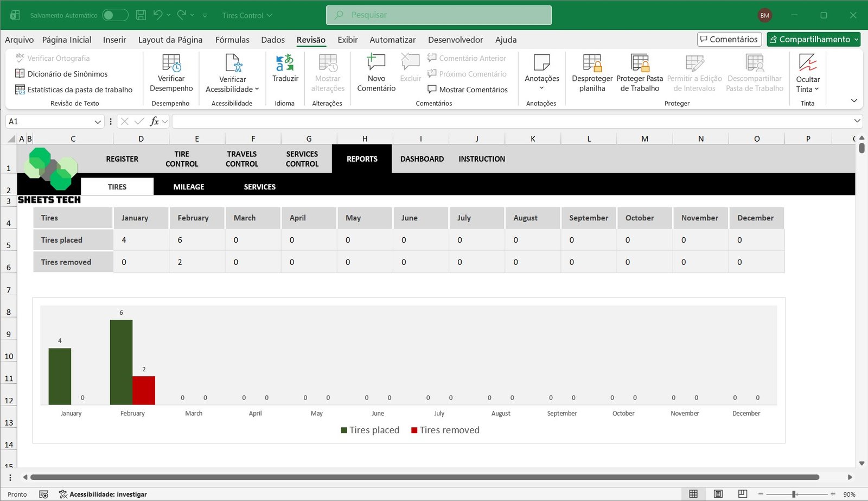Click the Pesquisar search box

click(438, 15)
